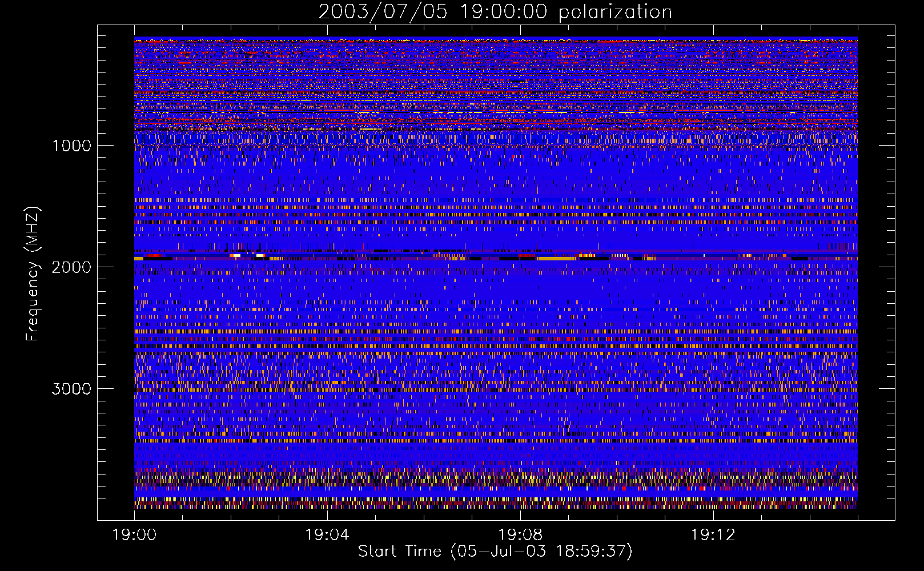Image resolution: width=924 pixels, height=571 pixels.
Task: Click the 'Start Time (05-Jul-03 18:59:37)' axis label
Action: pos(495,552)
